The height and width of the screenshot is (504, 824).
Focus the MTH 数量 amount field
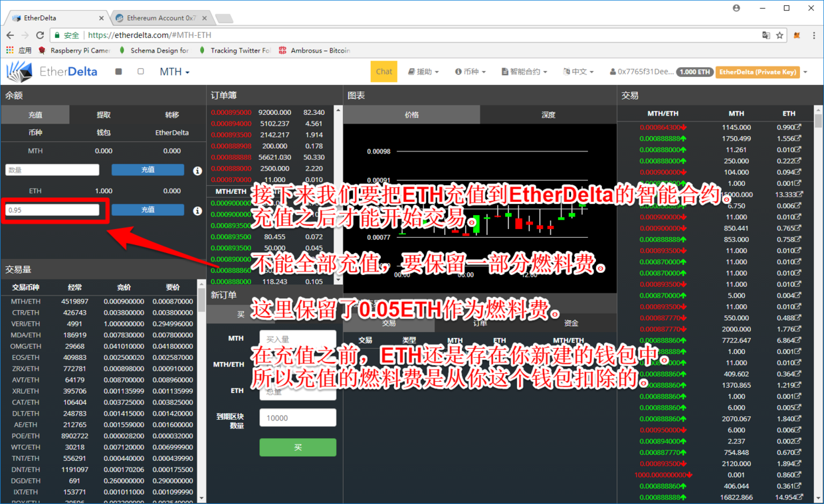52,170
